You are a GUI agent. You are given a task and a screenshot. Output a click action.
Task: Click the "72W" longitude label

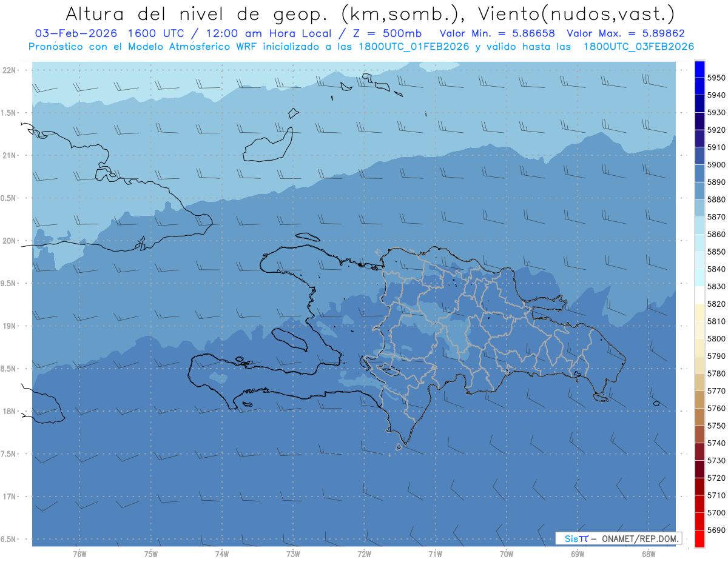364,554
